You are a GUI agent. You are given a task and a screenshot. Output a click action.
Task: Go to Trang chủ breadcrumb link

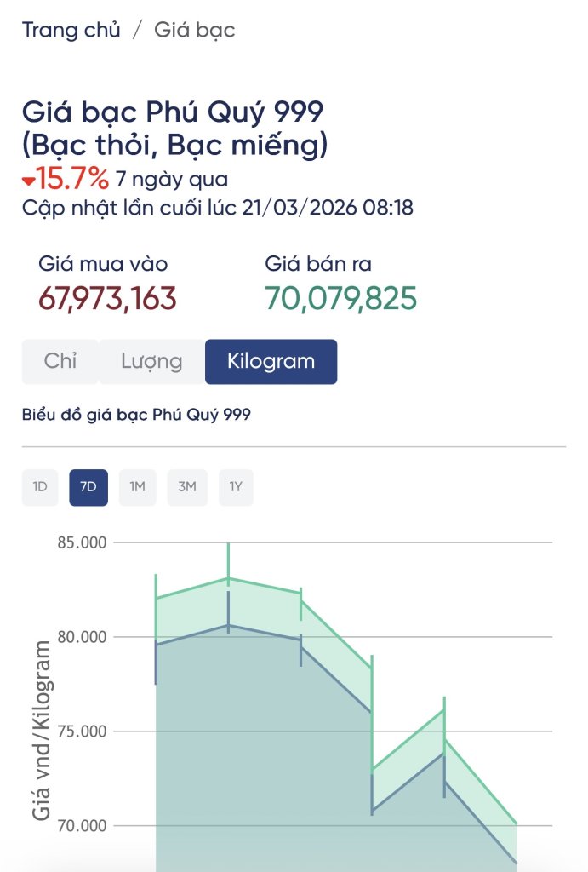coord(71,30)
